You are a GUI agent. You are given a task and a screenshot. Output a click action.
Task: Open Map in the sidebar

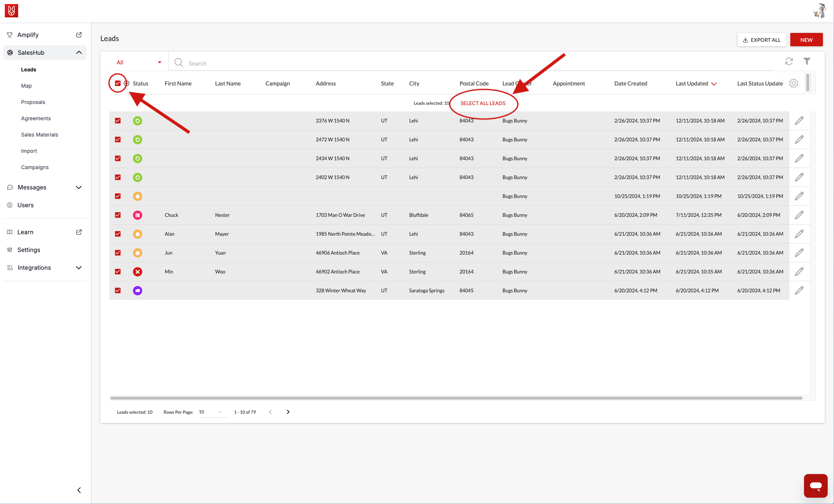coord(26,86)
